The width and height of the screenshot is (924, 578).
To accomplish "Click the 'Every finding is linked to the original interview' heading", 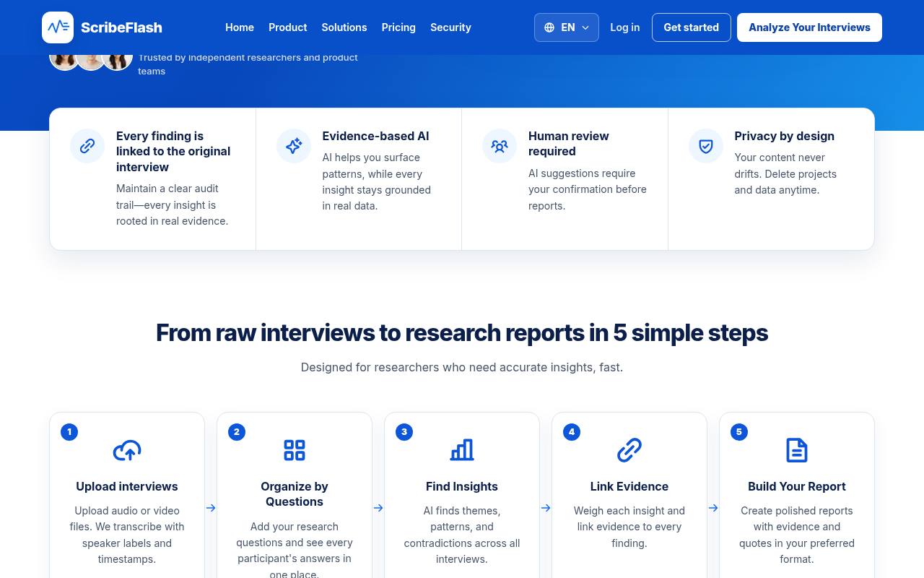I will pos(173,151).
